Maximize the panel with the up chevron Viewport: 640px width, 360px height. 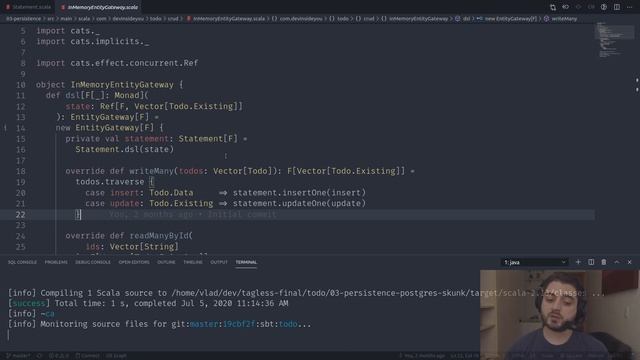point(617,262)
